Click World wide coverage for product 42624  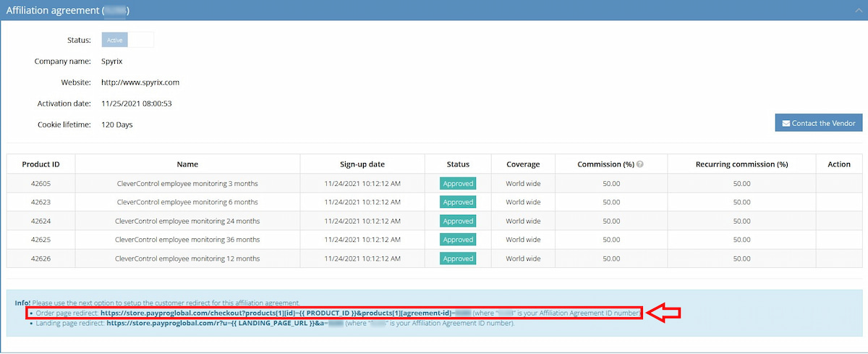point(524,221)
